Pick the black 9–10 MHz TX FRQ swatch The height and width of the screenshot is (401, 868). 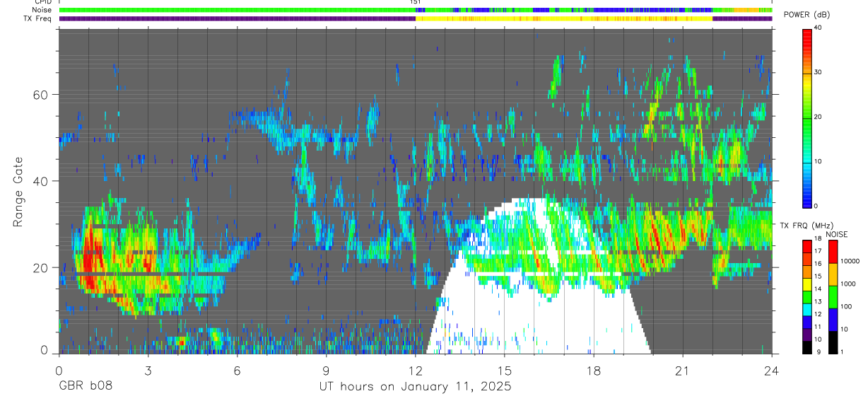807,347
